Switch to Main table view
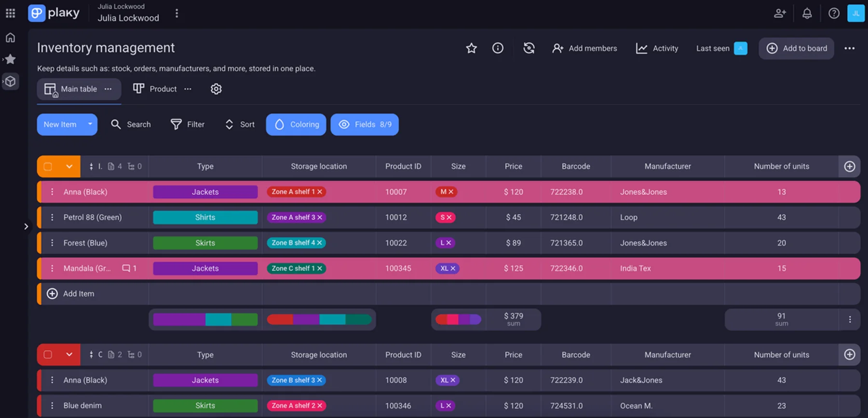 (79, 89)
